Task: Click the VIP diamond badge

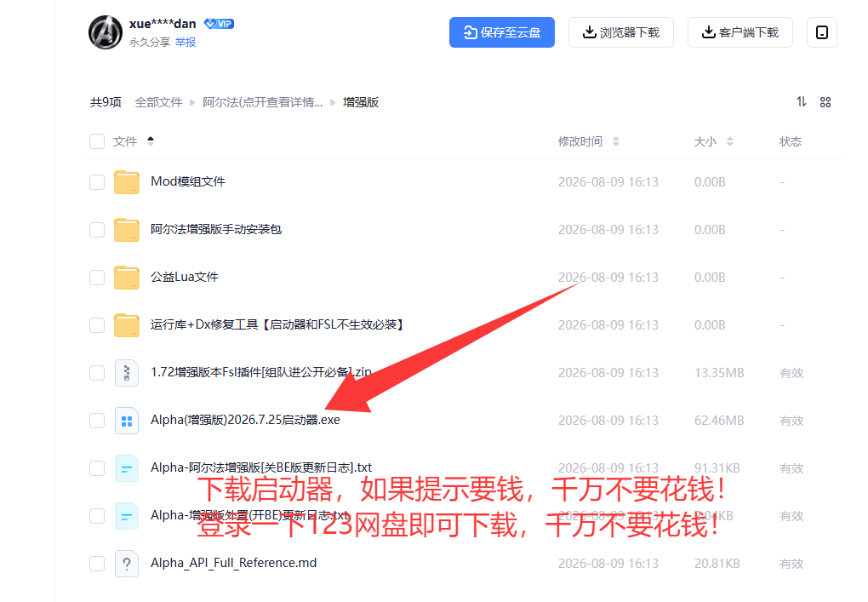Action: tap(219, 24)
